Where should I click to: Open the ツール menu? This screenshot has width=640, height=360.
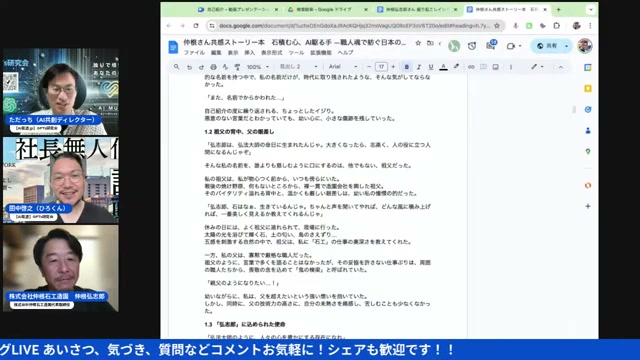tap(296, 53)
